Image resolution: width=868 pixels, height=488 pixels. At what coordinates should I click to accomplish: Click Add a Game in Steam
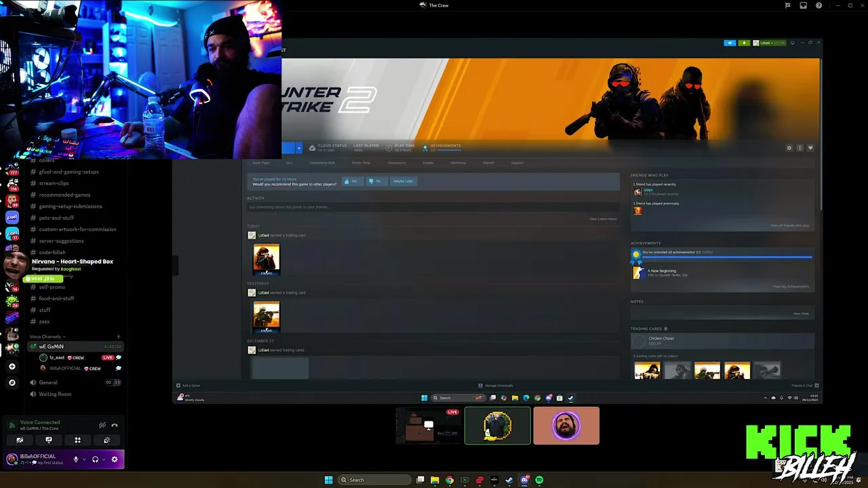[188, 386]
